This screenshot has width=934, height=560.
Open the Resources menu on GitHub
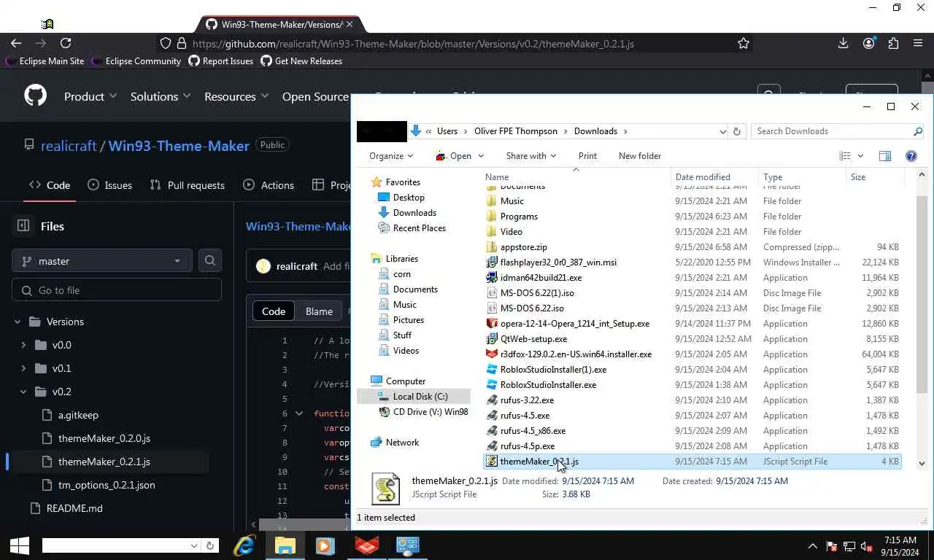pyautogui.click(x=236, y=96)
